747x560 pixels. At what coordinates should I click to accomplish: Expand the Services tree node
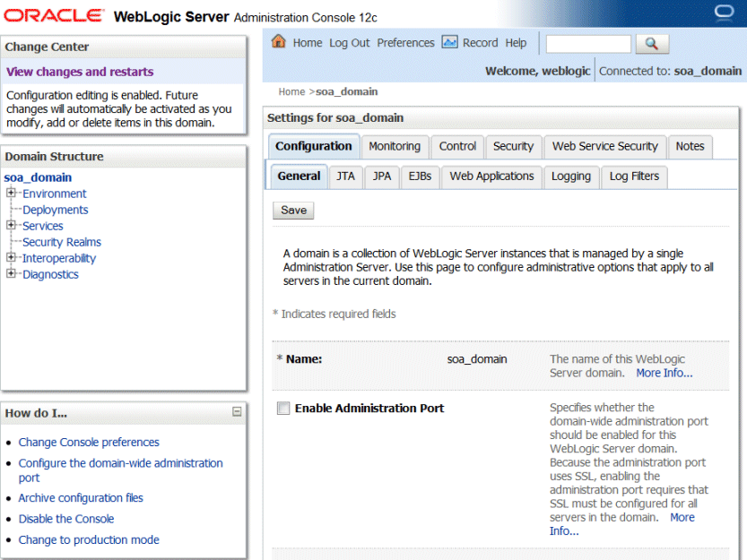(11, 225)
